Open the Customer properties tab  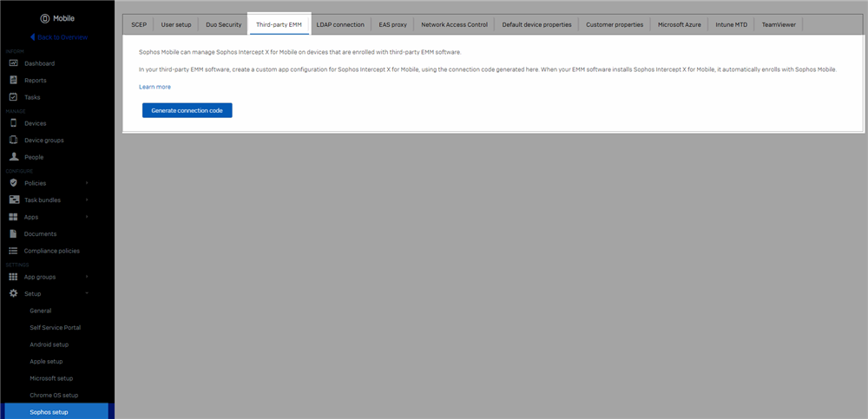(x=615, y=25)
